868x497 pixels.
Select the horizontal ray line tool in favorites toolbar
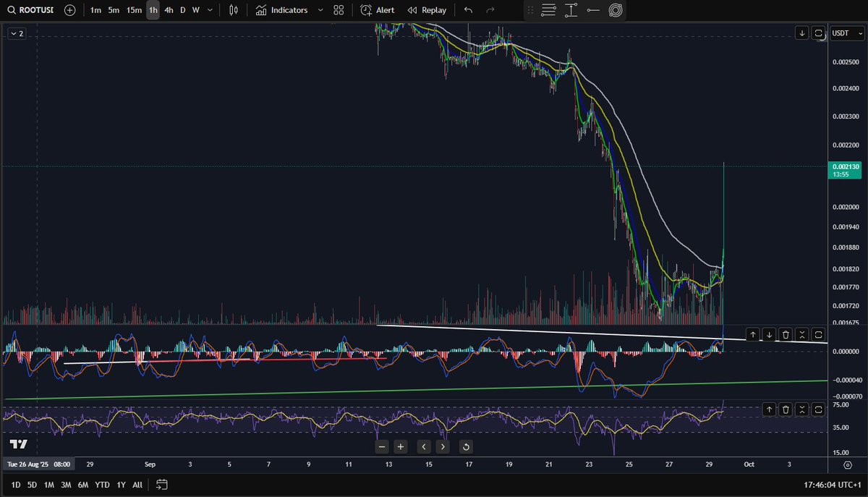click(x=594, y=10)
